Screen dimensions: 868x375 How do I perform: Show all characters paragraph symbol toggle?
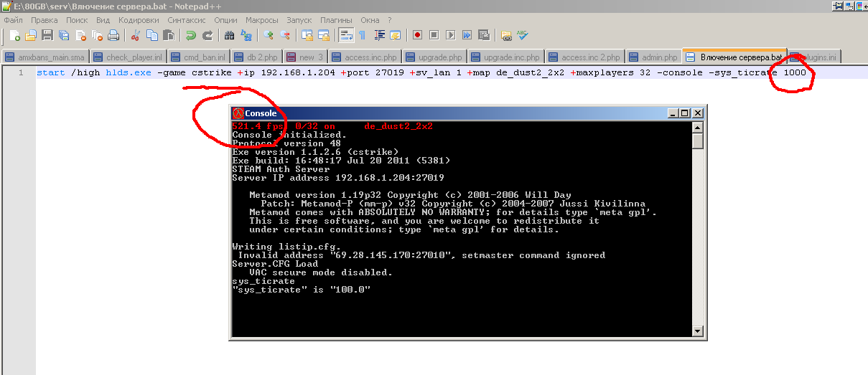pyautogui.click(x=362, y=35)
